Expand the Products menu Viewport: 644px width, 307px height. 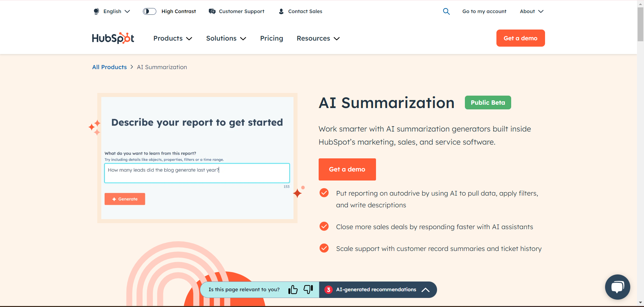[173, 38]
